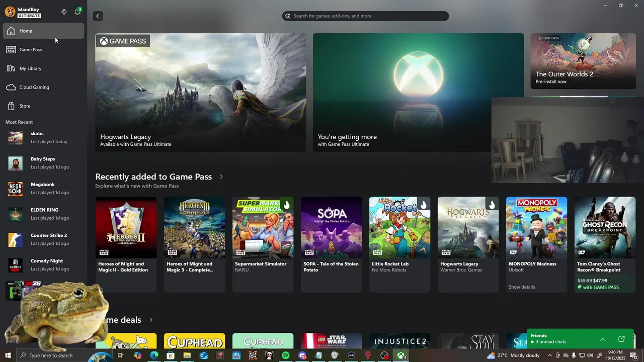Open ELDEN RING from Most Recent
644x362 pixels.
click(43, 214)
